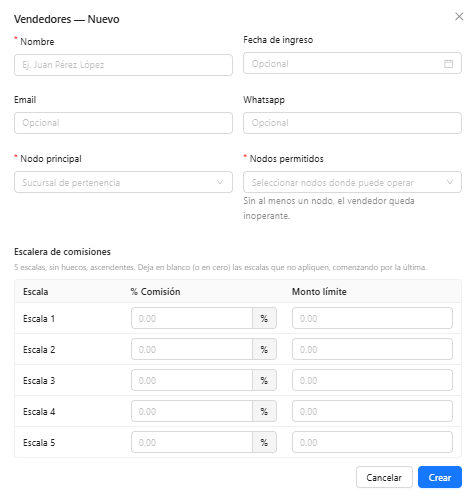Click the % addon on Escala 2
Image resolution: width=476 pixels, height=499 pixels.
pos(264,349)
